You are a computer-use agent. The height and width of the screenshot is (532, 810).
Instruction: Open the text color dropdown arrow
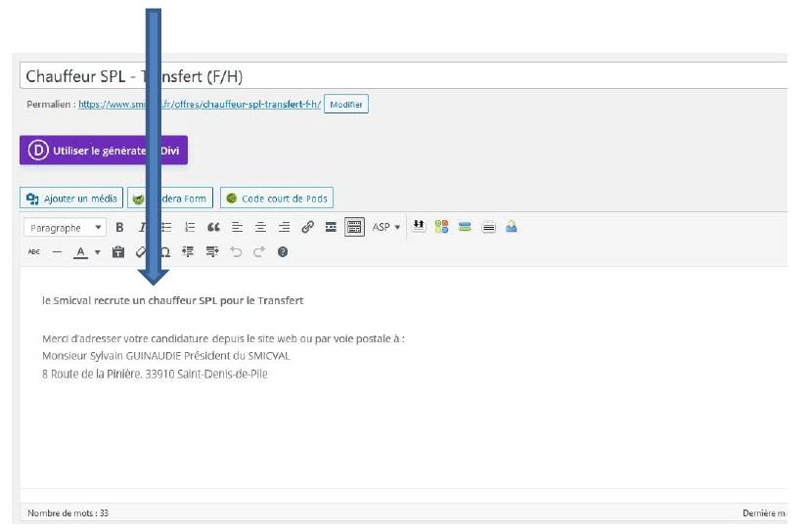[97, 252]
